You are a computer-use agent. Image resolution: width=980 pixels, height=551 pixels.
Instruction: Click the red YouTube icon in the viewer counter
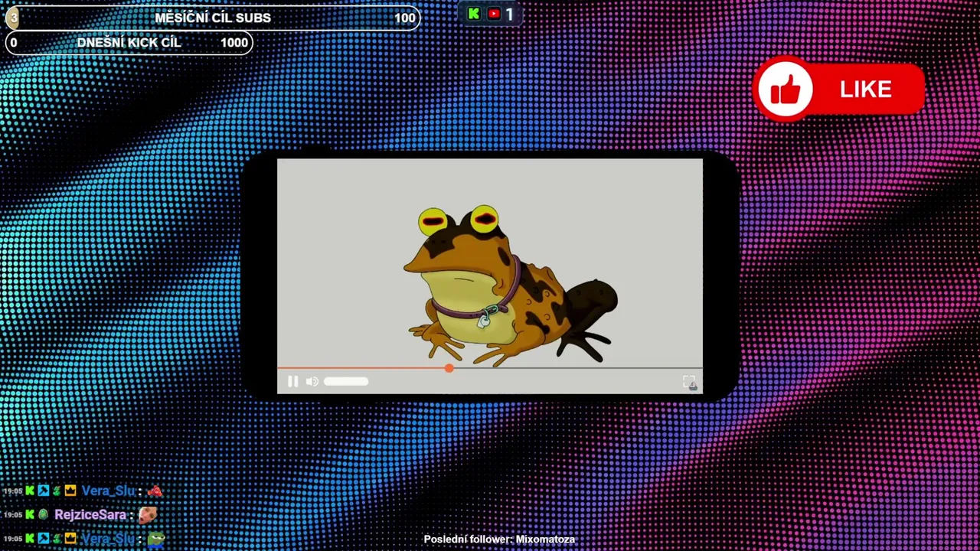pyautogui.click(x=494, y=14)
